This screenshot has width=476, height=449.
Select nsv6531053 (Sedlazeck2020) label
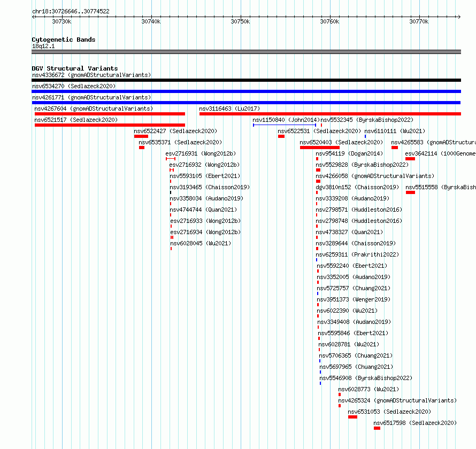389,412
